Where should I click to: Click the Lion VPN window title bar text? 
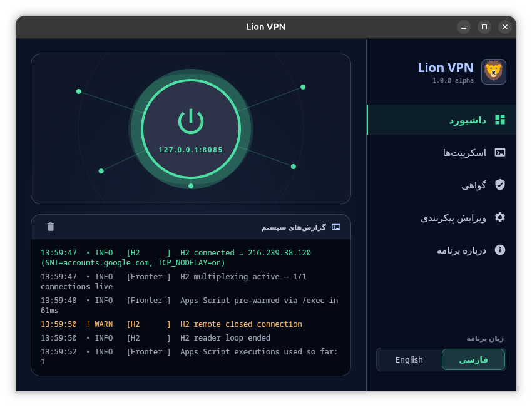click(265, 27)
